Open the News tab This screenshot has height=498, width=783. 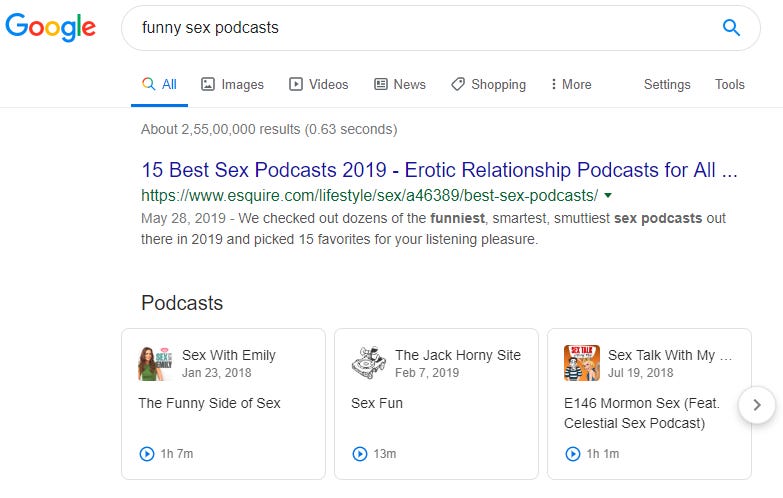pos(400,84)
